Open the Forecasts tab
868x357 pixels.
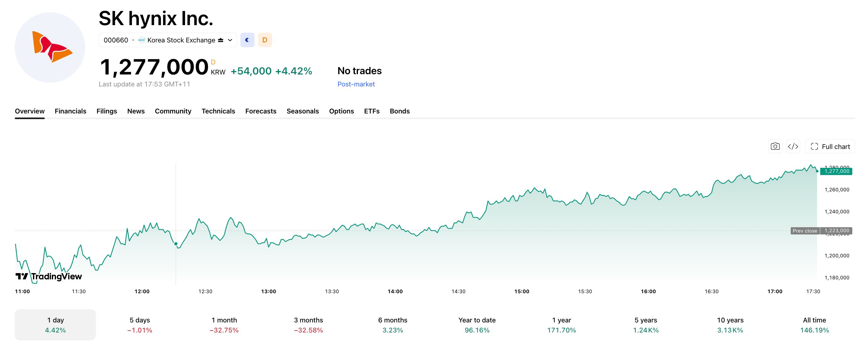tap(261, 111)
